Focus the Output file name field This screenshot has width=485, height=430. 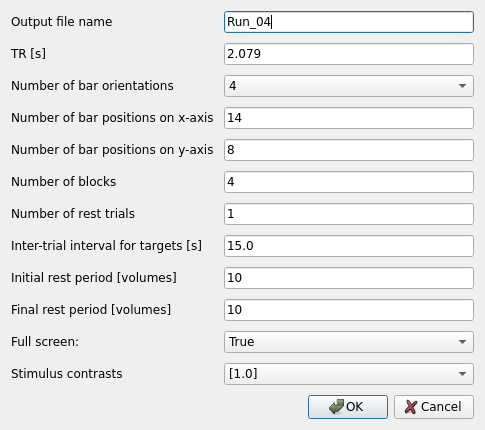(x=349, y=22)
